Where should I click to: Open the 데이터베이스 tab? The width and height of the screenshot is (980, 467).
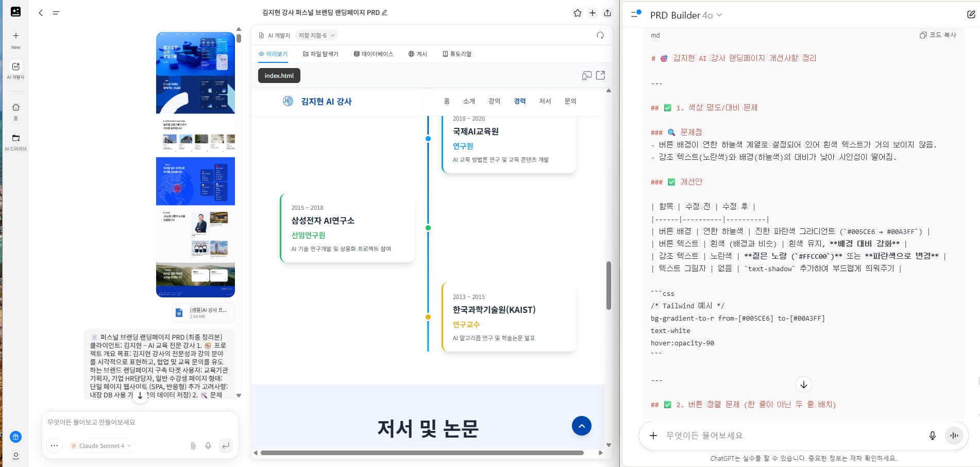pos(374,54)
